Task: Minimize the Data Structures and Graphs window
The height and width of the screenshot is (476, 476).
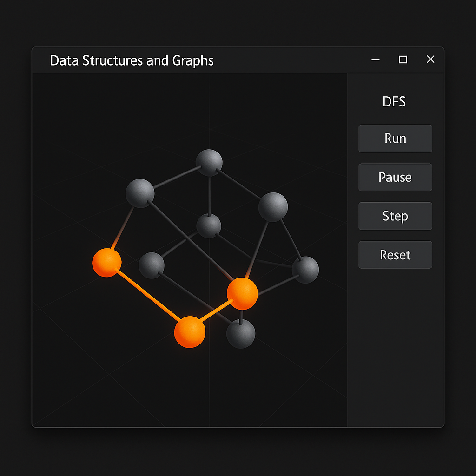Action: click(x=376, y=59)
